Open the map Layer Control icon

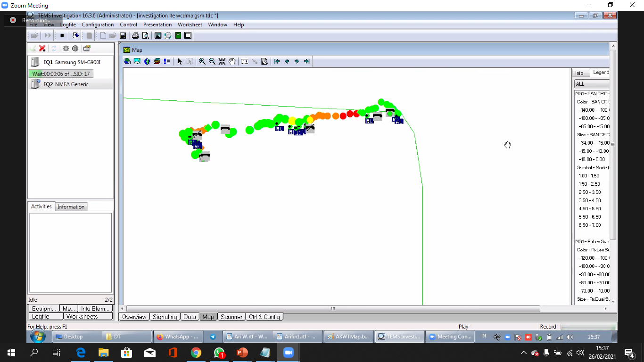pos(157,61)
